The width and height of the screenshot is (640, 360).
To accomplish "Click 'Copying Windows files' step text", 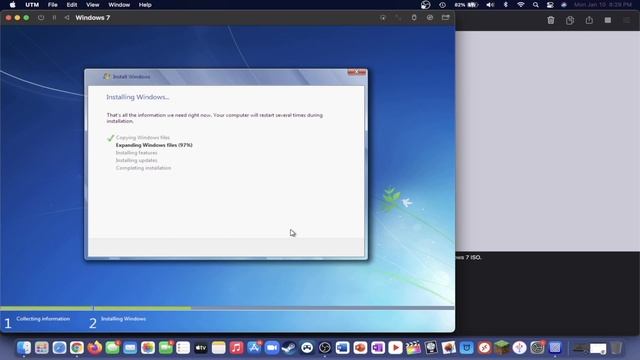I will (142, 138).
